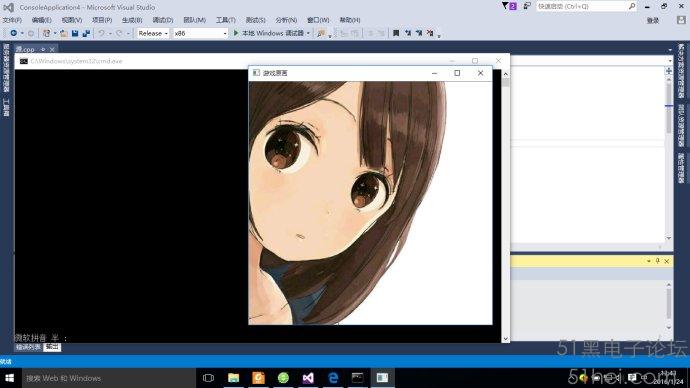Open Microsoft Edge from the taskbar
The height and width of the screenshot is (388, 690).
point(333,378)
